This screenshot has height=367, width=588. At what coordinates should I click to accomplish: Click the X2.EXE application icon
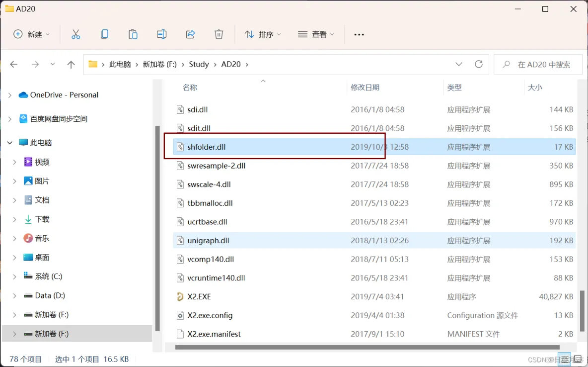click(x=180, y=297)
